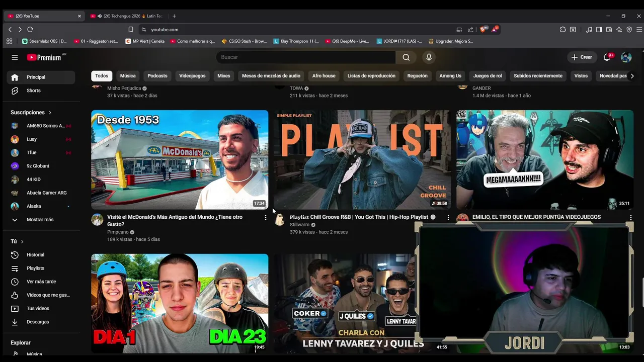Screen dimensions: 644x362
Task: Open the YouTube hamburger guide menu
Action: coord(15,57)
